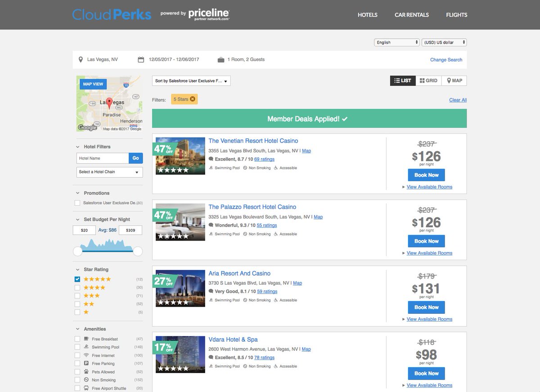
Task: Uncheck the five-star rating checkbox
Action: pyautogui.click(x=77, y=279)
